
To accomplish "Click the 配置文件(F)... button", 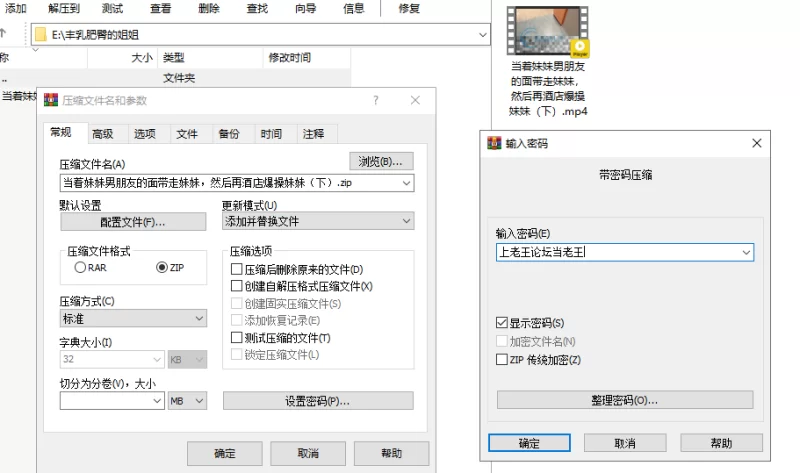I will [133, 222].
